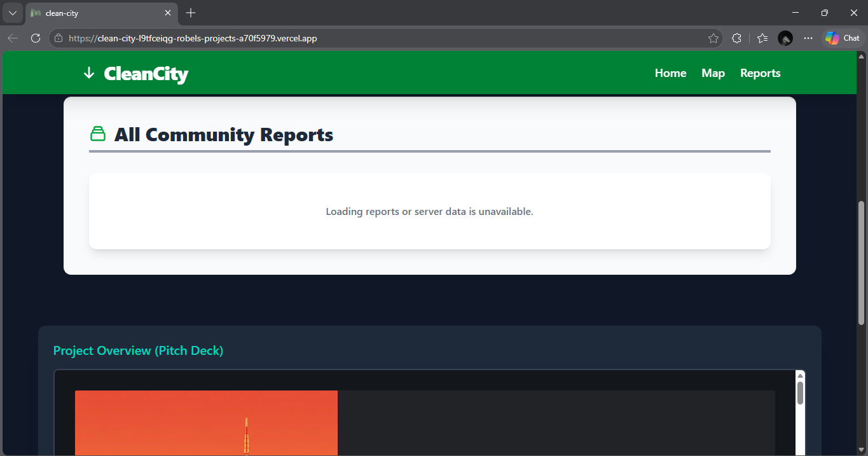Open a new tab with the plus button
868x456 pixels.
click(191, 13)
